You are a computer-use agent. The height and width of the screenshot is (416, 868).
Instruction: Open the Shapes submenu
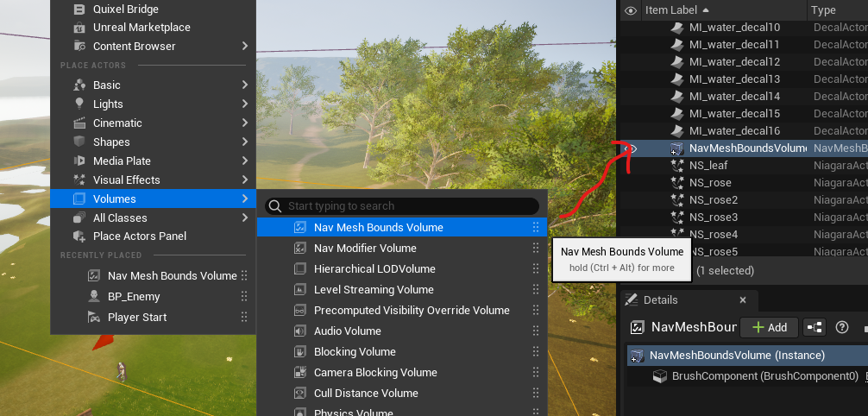pos(153,142)
